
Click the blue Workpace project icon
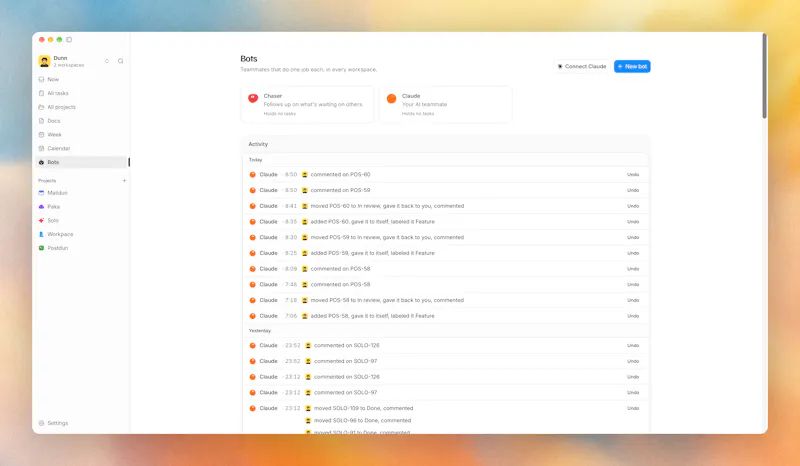[41, 234]
